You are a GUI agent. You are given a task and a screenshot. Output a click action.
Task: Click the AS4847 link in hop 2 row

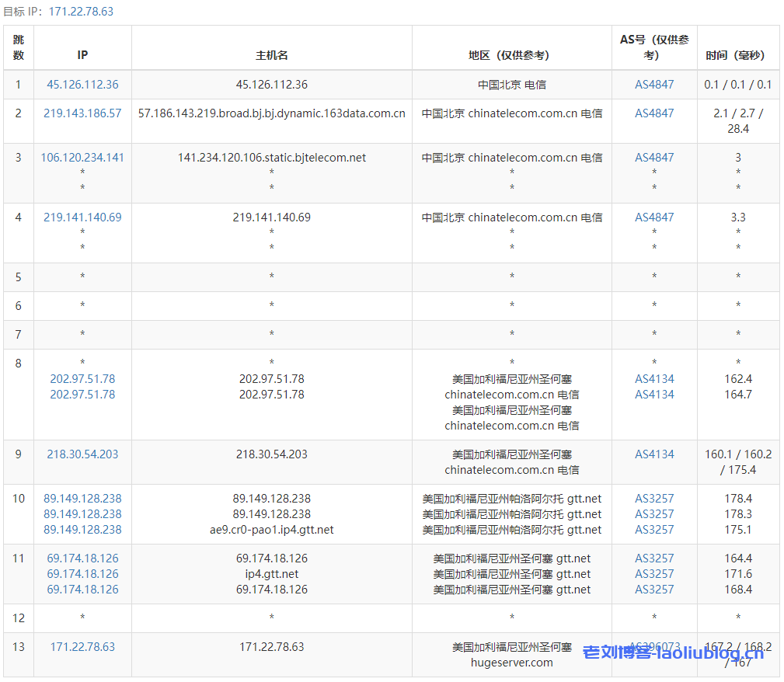[654, 113]
